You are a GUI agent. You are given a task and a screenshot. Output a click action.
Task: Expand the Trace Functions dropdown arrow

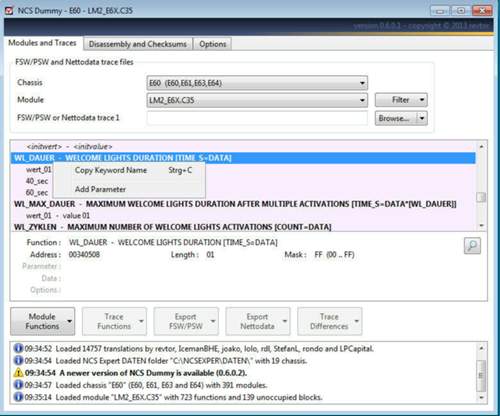tap(141, 321)
